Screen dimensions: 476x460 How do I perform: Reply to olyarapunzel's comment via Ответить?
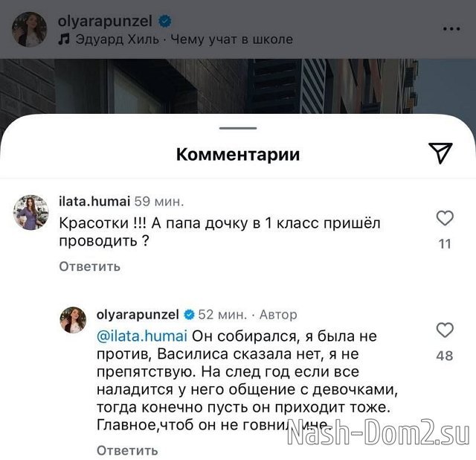[x=127, y=450]
